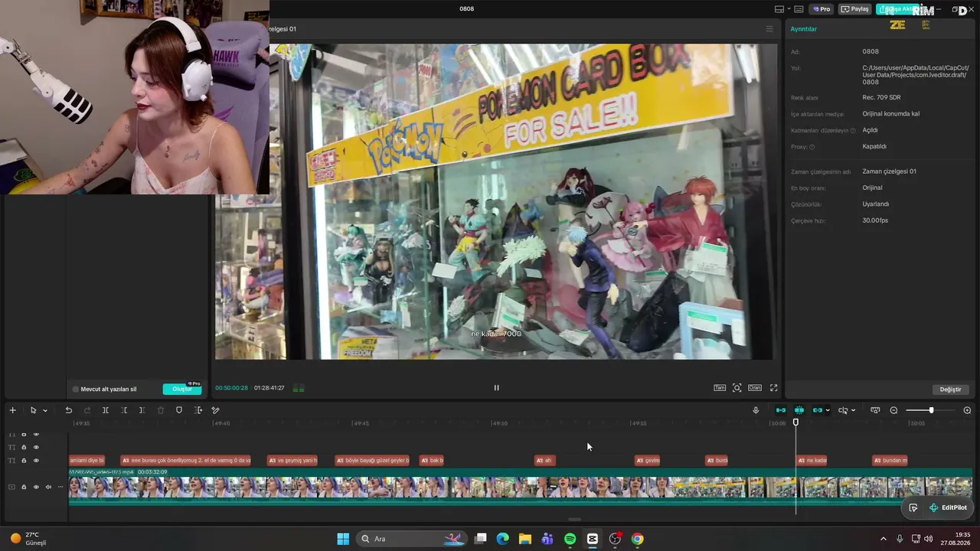Click the clip export-range icon in timeline toolbar

(198, 410)
